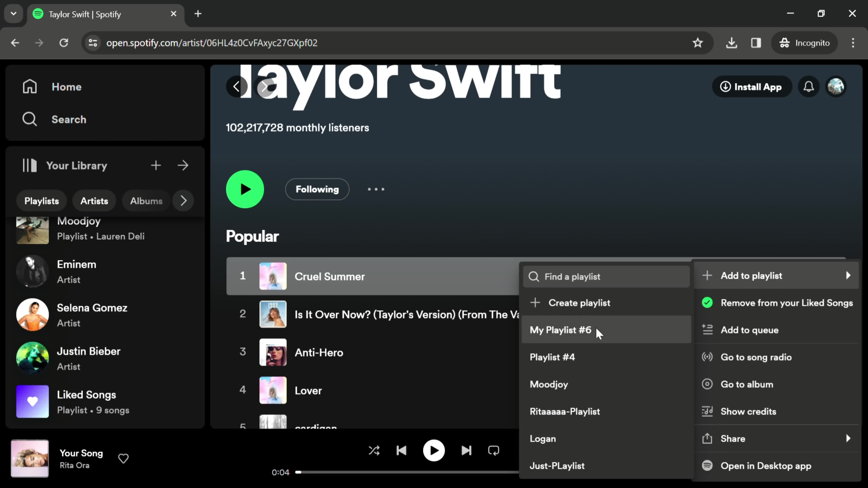Open Search in the sidebar
The height and width of the screenshot is (488, 868).
click(x=54, y=119)
